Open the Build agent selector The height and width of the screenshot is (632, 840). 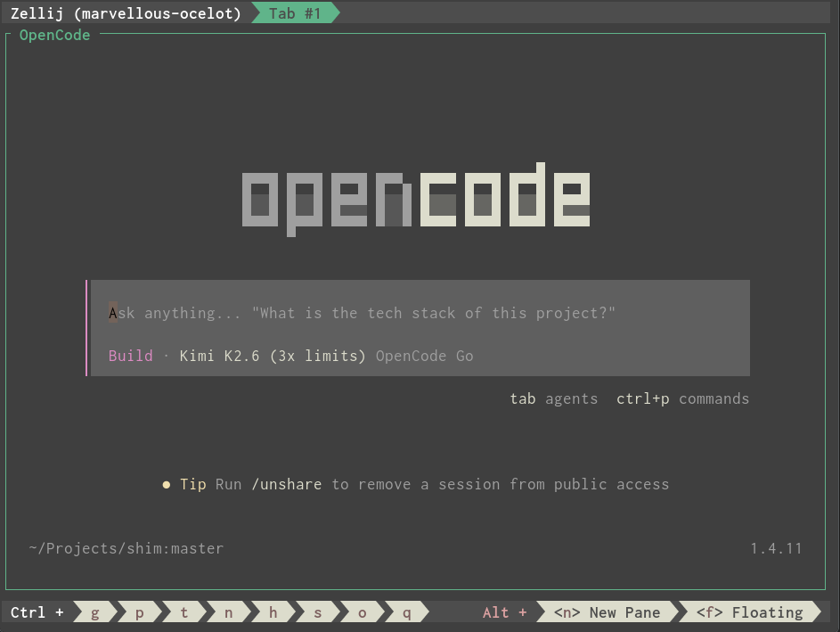click(x=130, y=356)
